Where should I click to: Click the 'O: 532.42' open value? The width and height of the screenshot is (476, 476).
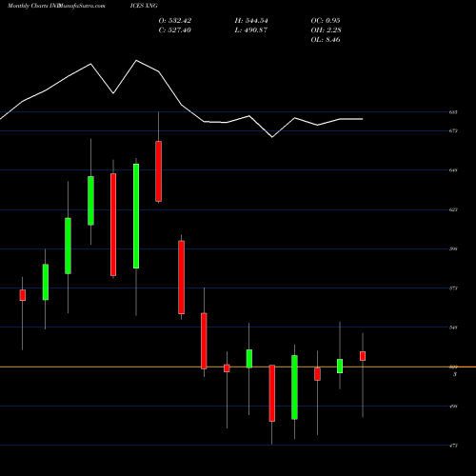[x=175, y=21]
